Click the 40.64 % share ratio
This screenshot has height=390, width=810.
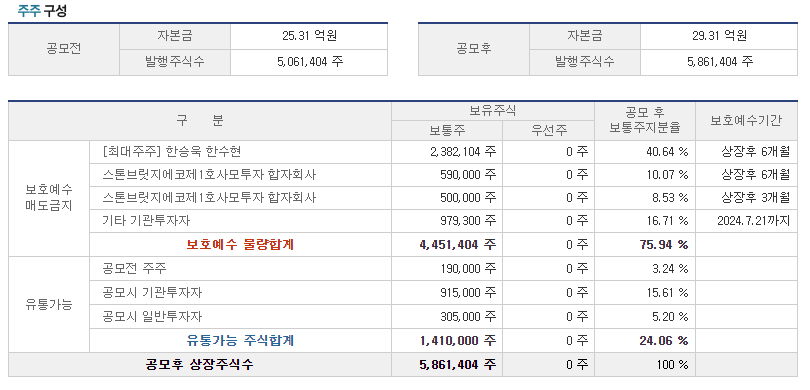(667, 152)
